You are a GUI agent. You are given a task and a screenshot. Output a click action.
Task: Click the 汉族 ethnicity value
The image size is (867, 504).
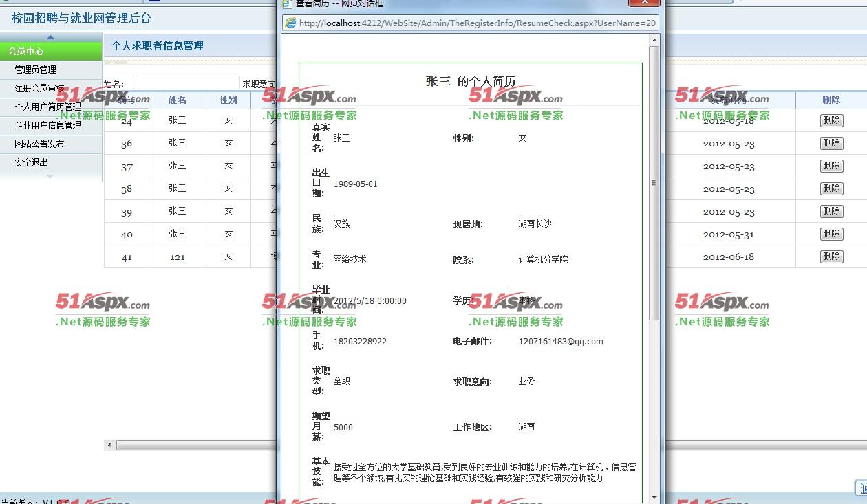click(x=342, y=223)
